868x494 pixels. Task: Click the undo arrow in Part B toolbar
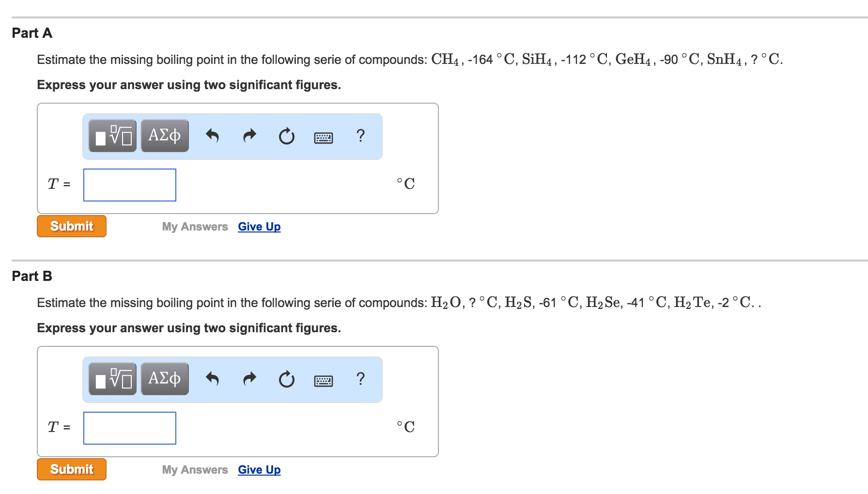[x=212, y=380]
